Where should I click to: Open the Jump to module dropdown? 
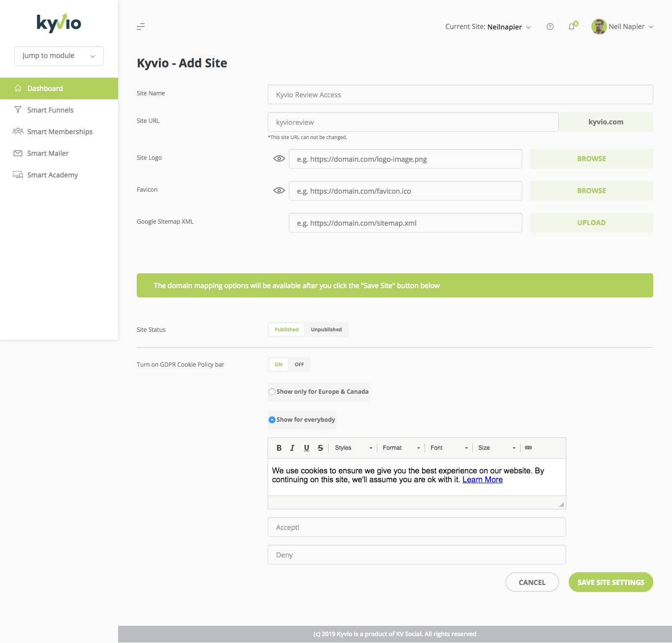tap(59, 56)
